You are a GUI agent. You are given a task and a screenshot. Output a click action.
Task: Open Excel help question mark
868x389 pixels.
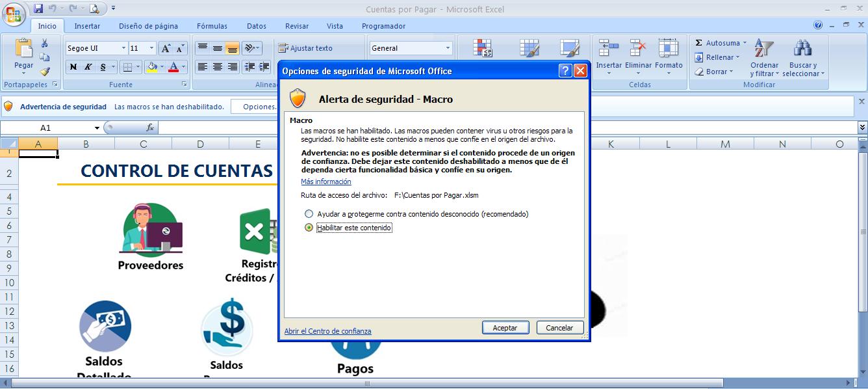tap(818, 25)
